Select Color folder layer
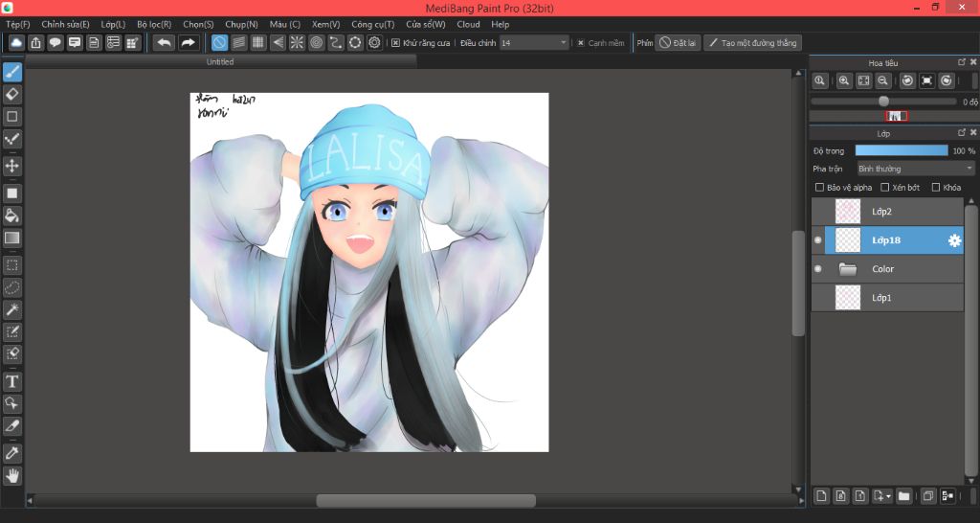Screen dimensions: 980x523 887,269
